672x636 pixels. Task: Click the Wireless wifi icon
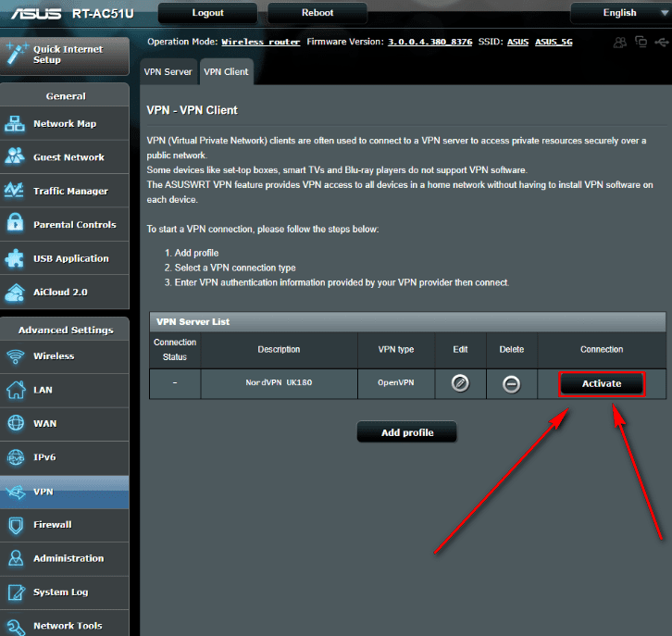pyautogui.click(x=16, y=356)
